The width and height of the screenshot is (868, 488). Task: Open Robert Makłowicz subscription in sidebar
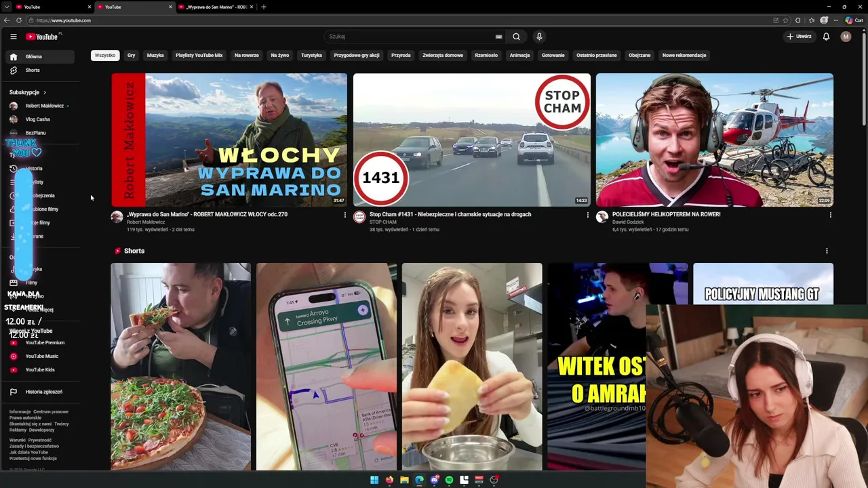click(40, 106)
